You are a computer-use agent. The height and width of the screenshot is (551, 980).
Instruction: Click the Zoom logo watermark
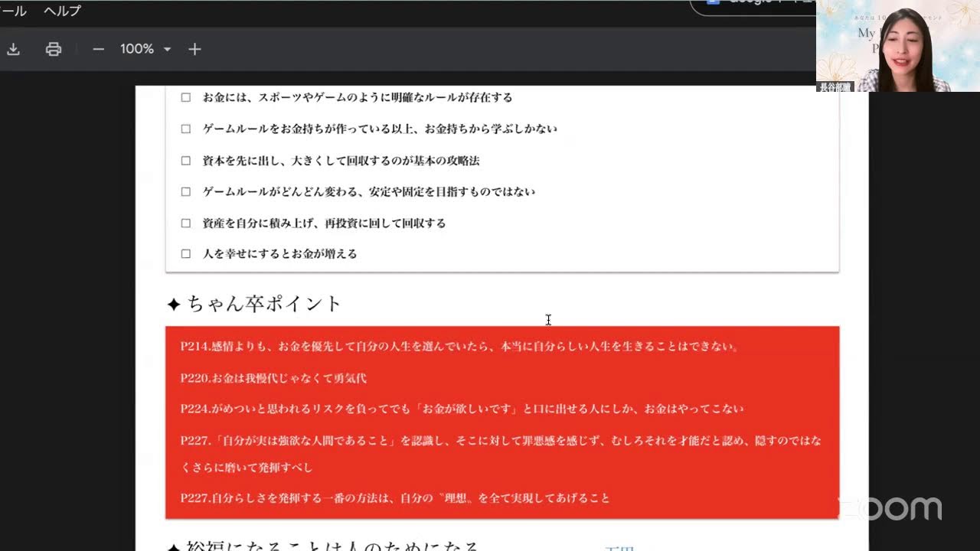click(892, 508)
